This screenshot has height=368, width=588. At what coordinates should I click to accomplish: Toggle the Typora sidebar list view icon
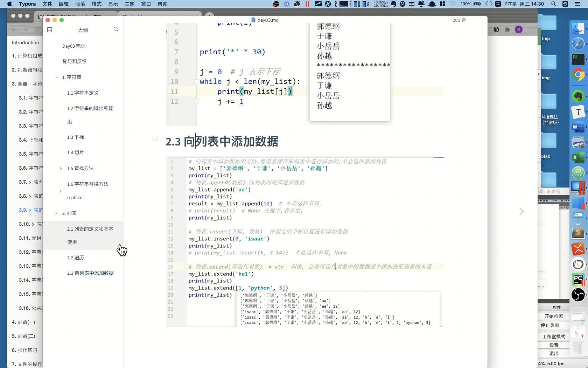point(50,30)
